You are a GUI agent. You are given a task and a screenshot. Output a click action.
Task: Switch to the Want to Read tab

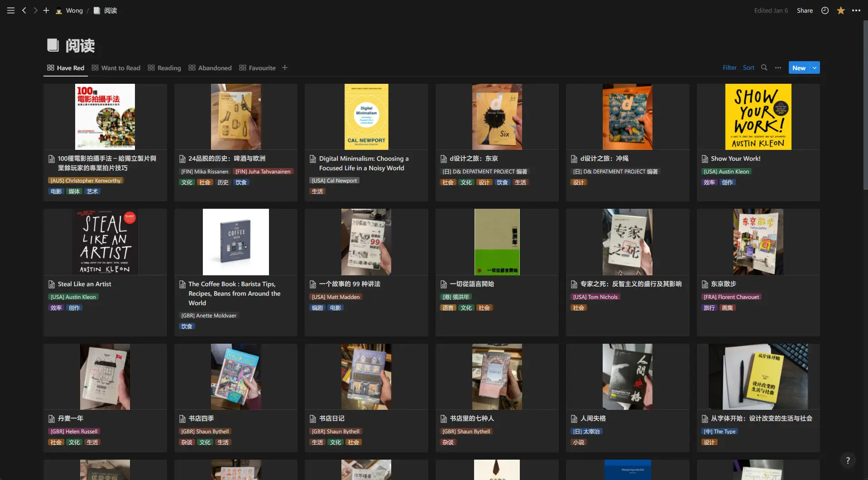click(116, 68)
